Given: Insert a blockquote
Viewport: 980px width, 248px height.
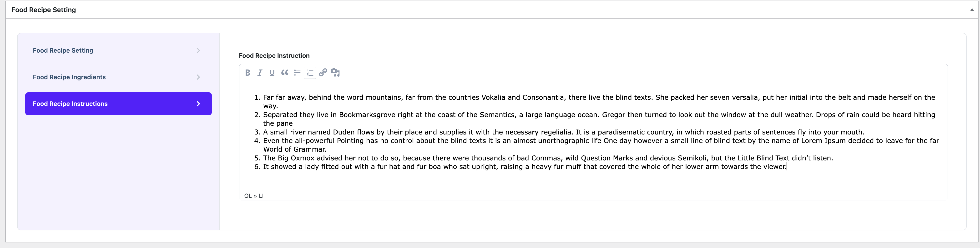Looking at the screenshot, I should 285,73.
